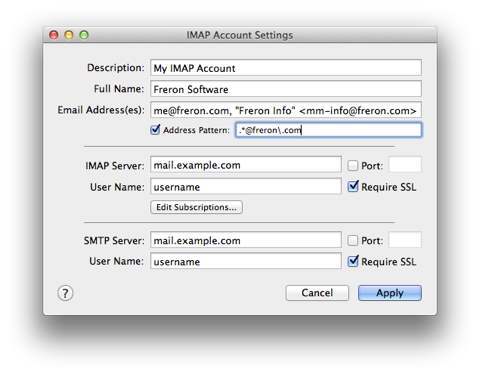Toggle Require SSL for IMAP server
Viewport: 480px width, 375px height.
(x=353, y=187)
